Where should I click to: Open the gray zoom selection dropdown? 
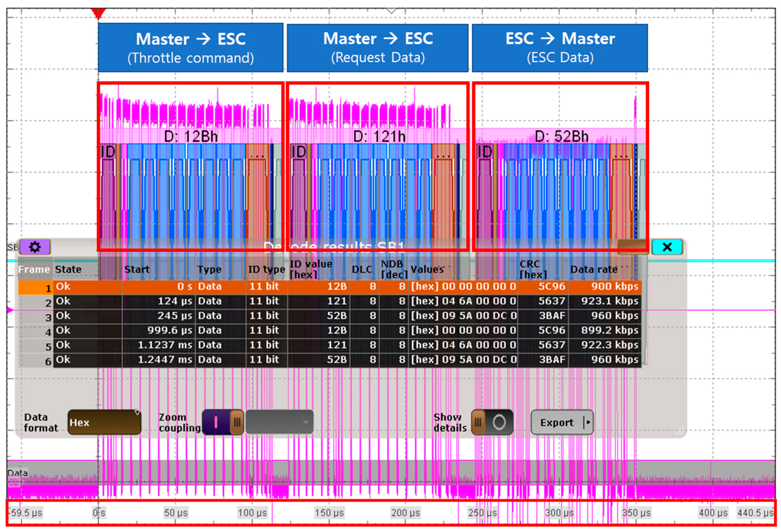coord(279,422)
